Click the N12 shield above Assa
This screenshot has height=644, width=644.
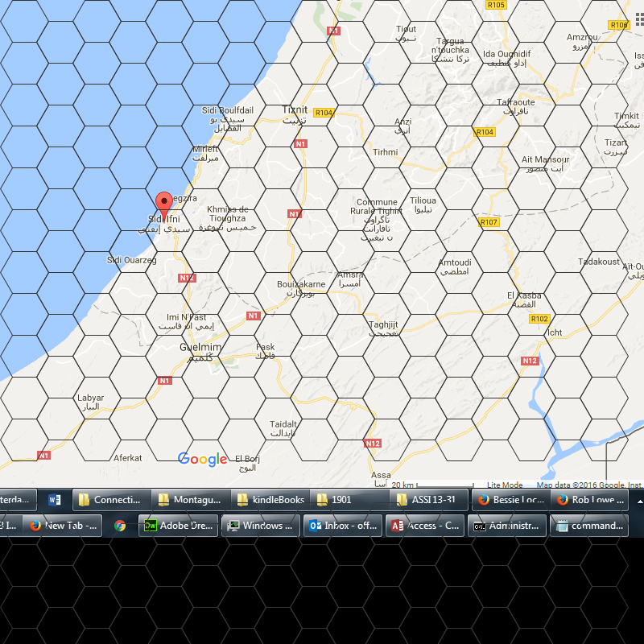pyautogui.click(x=373, y=444)
